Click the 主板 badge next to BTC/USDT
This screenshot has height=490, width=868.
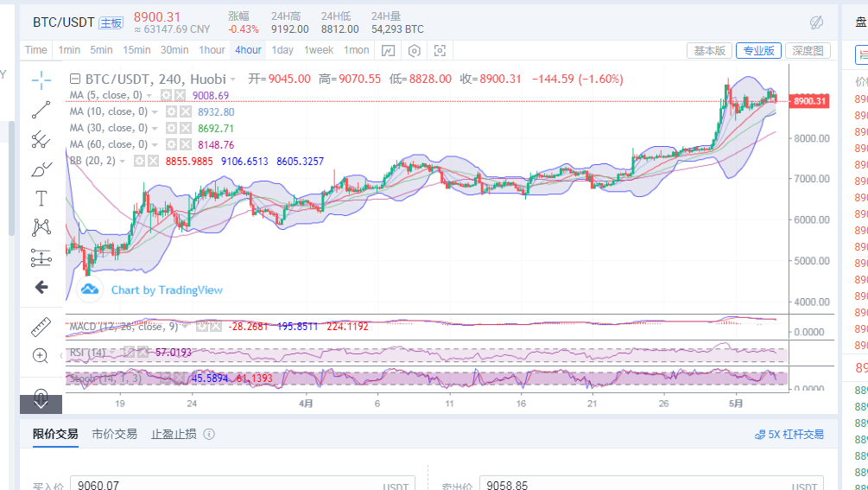tap(111, 22)
